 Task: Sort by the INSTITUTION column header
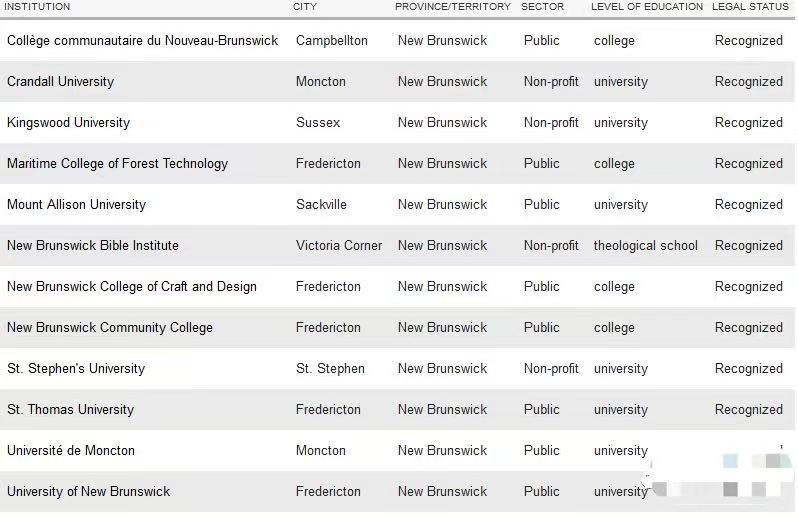(37, 7)
